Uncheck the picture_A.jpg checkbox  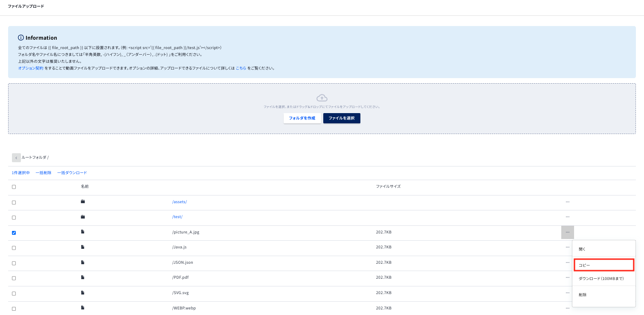click(x=14, y=233)
